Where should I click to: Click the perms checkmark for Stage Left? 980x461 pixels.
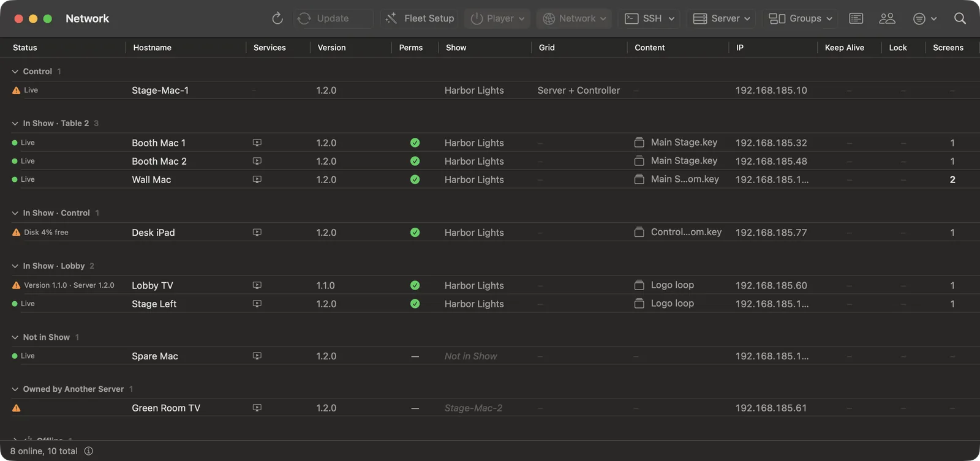point(415,304)
